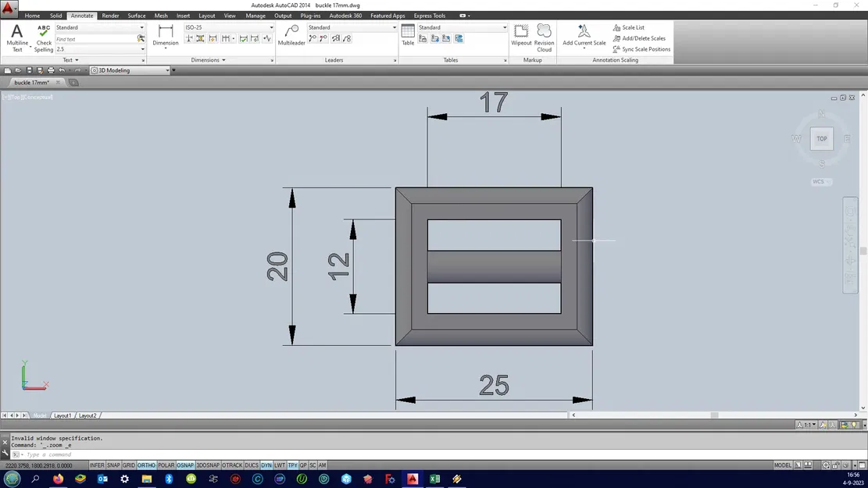868x488 pixels.
Task: Toggle OTRACK in status bar
Action: 233,465
